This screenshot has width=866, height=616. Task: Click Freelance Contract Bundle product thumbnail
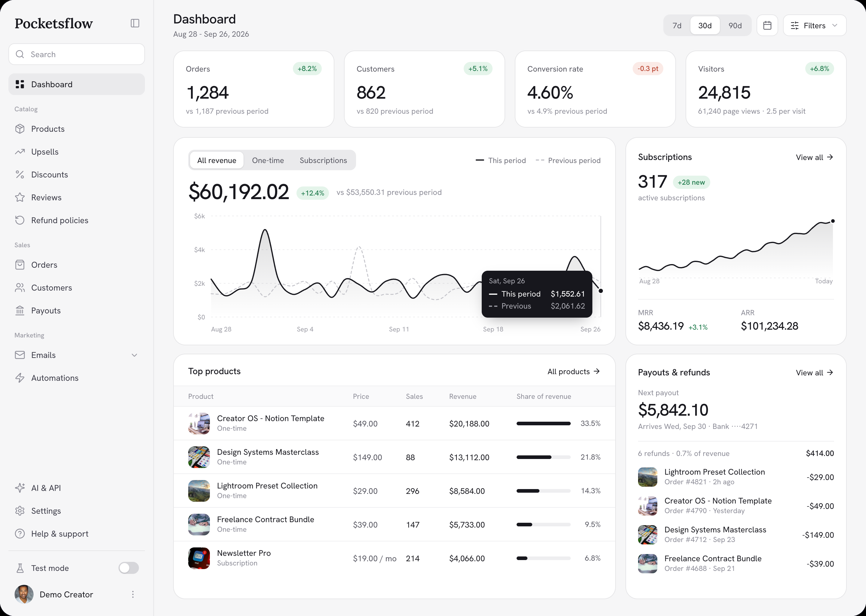tap(199, 525)
